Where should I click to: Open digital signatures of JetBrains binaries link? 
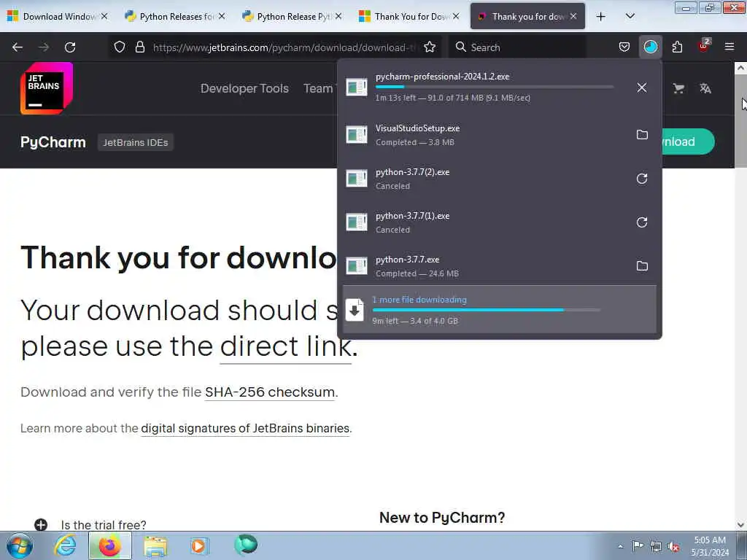pos(245,428)
